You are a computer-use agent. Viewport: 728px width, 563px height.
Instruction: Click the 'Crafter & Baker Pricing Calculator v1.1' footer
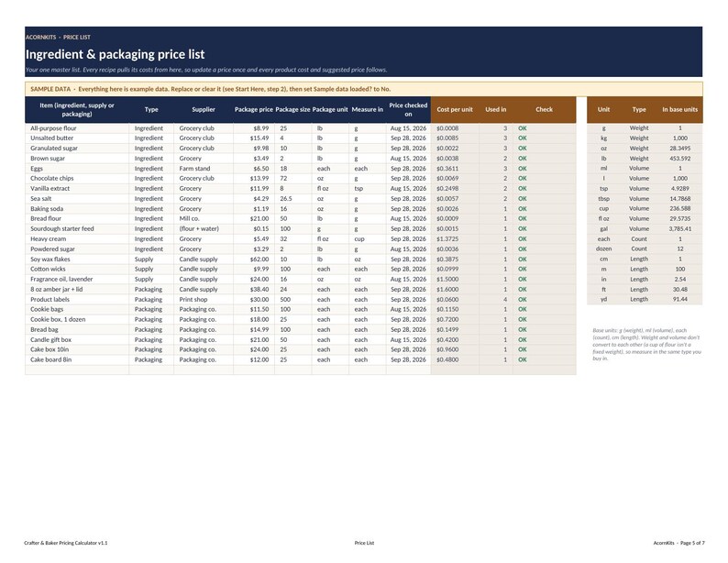[x=66, y=543]
